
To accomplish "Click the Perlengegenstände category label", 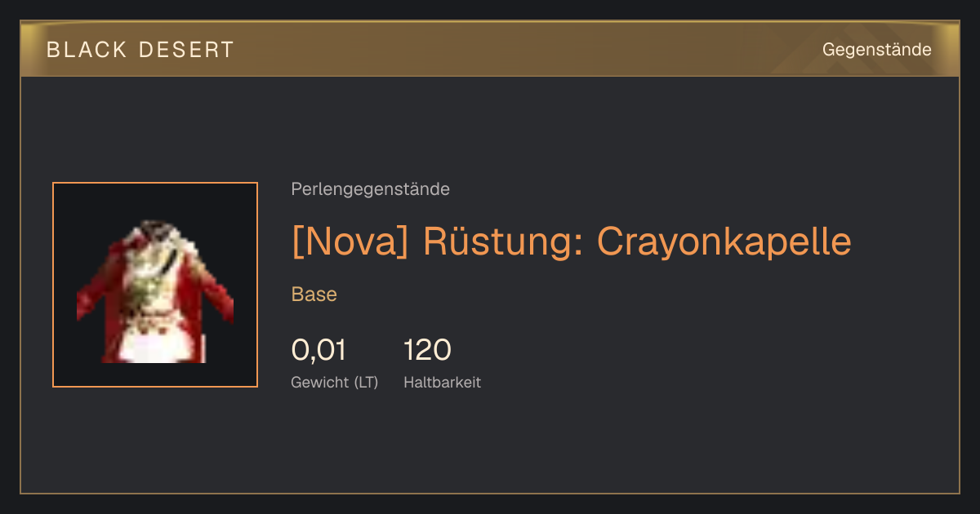I will point(370,189).
